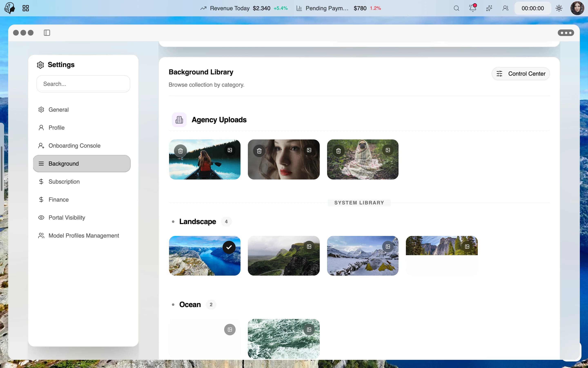Delete the kayak lake upload

[180, 151]
